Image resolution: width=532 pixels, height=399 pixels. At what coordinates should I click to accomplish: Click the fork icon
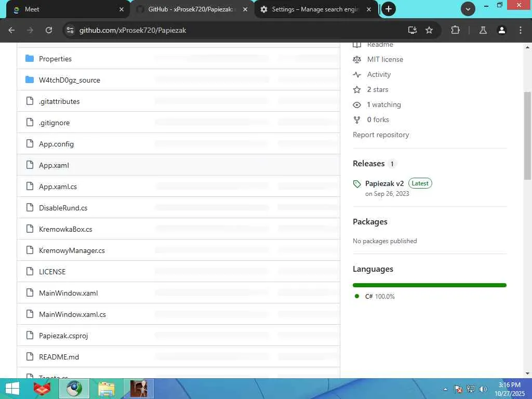coord(357,120)
